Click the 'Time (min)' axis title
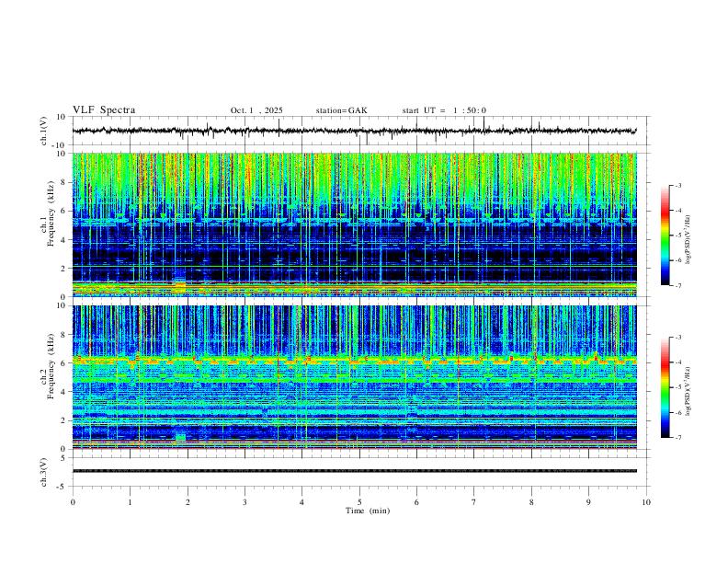 pos(368,511)
